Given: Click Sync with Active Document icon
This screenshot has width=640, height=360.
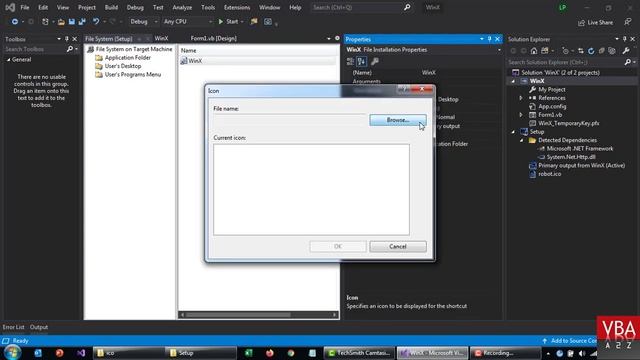Looking at the screenshot, I should [581, 51].
